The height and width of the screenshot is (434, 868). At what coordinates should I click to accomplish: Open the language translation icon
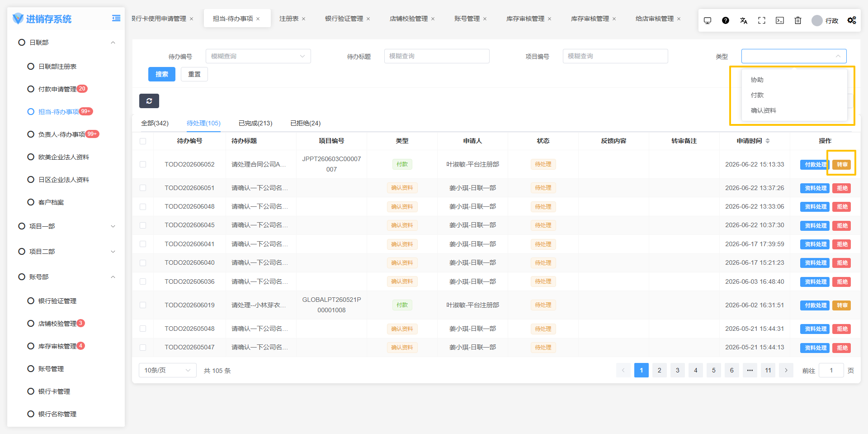[744, 20]
